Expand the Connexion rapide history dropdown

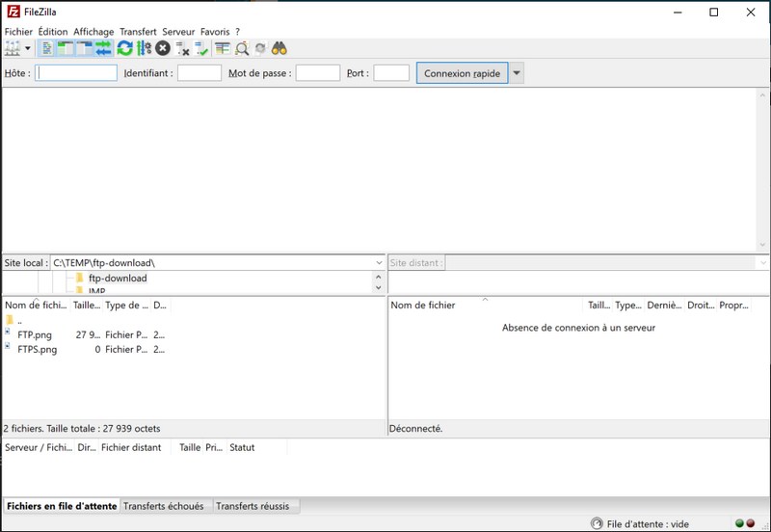[518, 73]
